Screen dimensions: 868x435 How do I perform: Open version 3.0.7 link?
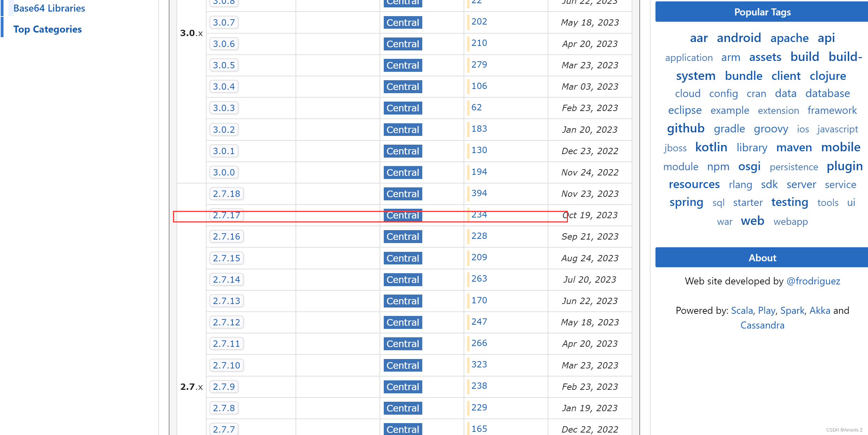point(224,22)
